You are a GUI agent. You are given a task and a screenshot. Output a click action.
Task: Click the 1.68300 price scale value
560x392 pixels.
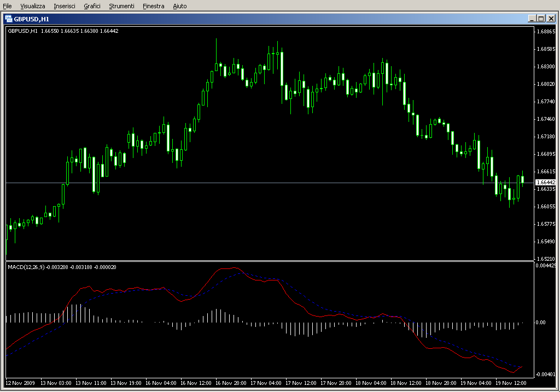(x=546, y=66)
